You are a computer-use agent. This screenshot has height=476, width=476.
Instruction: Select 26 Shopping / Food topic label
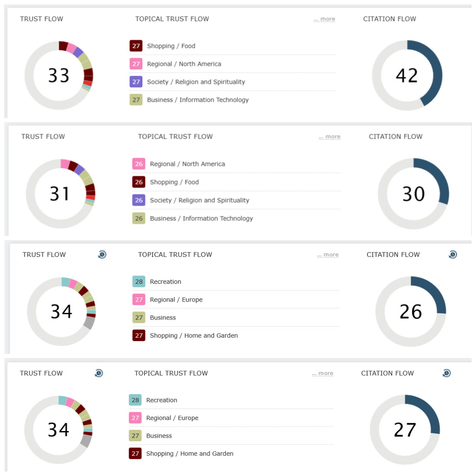(174, 182)
